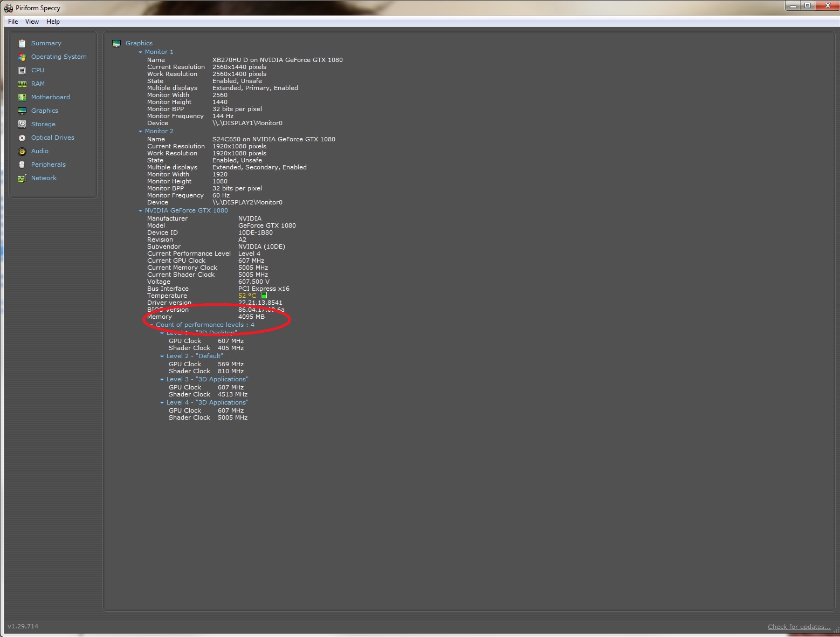
Task: Collapse the Monitor 1 tree node
Action: [x=141, y=52]
